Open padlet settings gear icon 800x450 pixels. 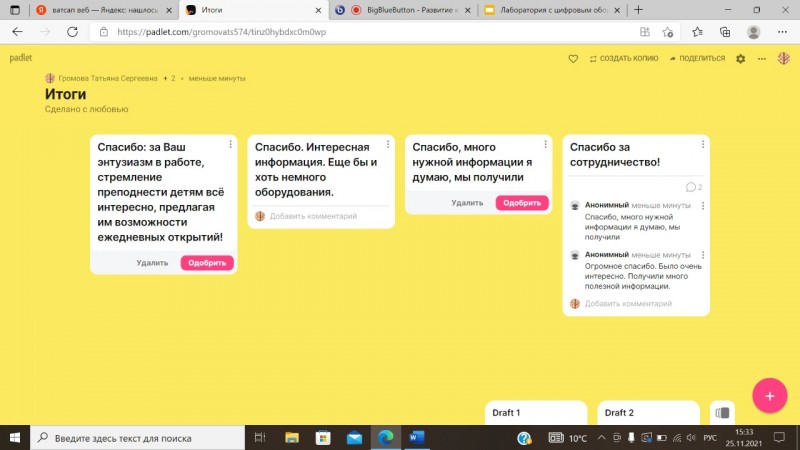(741, 59)
